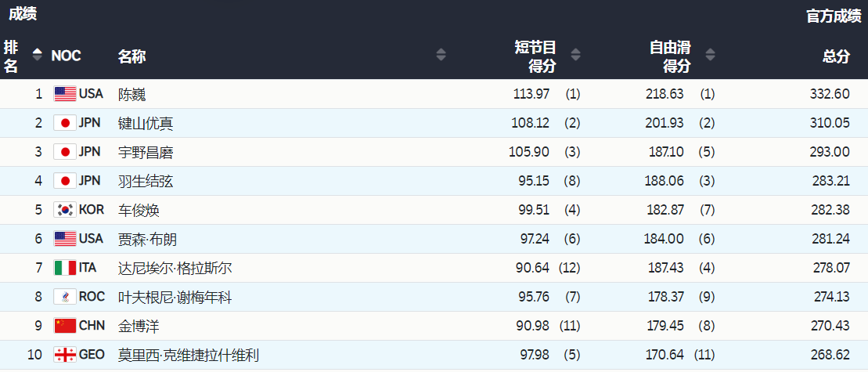The height and width of the screenshot is (372, 868).
Task: Click the Italy flag icon in row 7
Action: click(x=65, y=268)
